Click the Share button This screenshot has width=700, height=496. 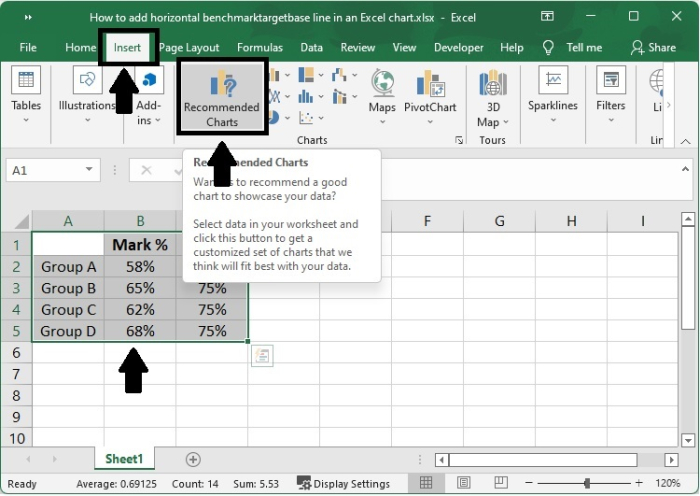[654, 47]
